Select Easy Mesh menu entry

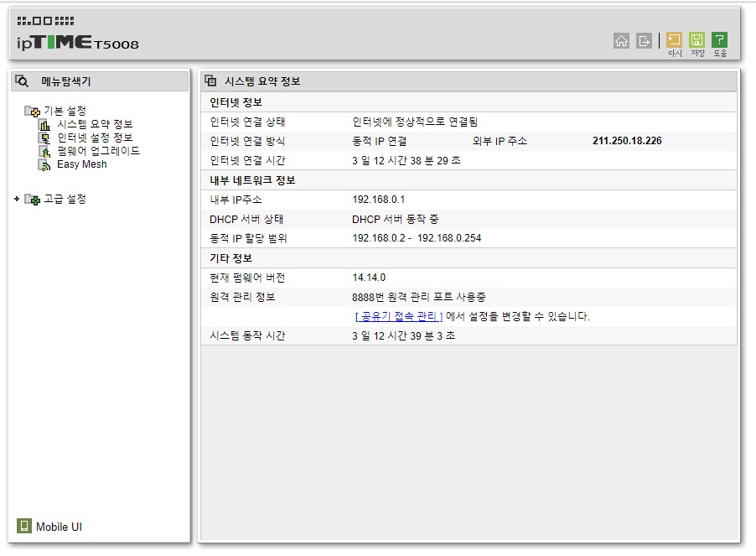pyautogui.click(x=82, y=164)
